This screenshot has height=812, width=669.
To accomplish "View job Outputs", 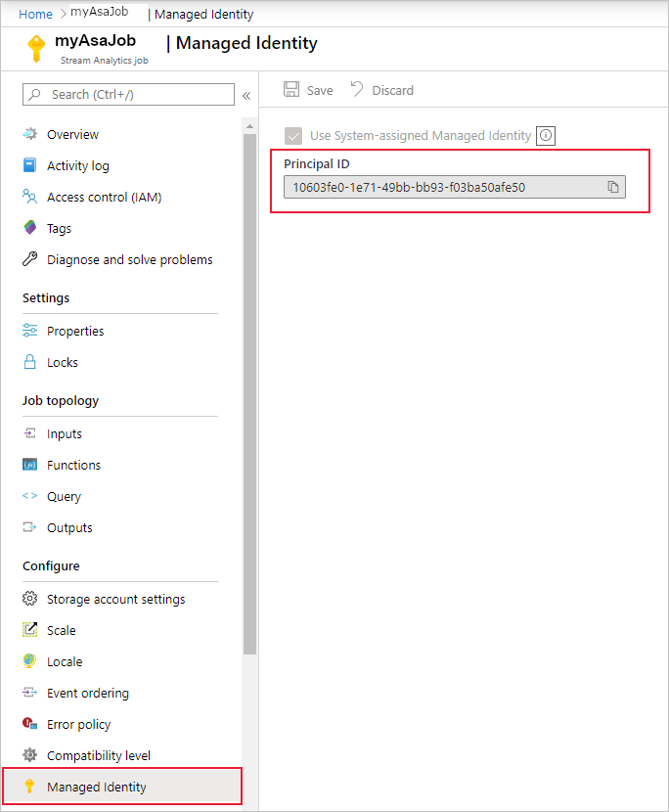I will point(71,527).
